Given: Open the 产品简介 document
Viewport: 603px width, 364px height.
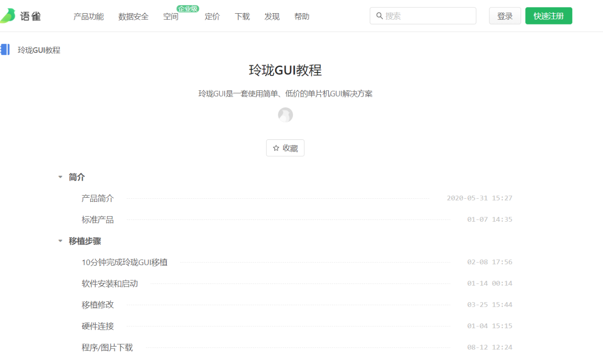Looking at the screenshot, I should [x=98, y=198].
